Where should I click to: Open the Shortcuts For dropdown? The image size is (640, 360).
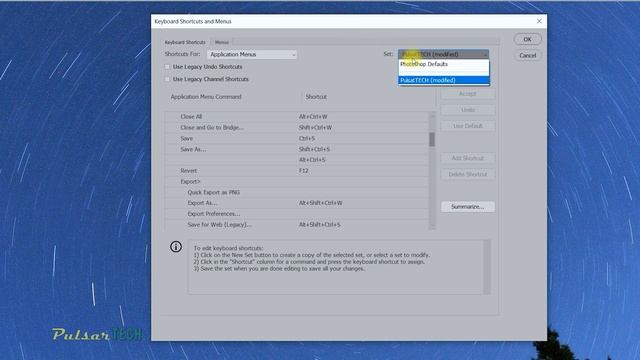point(252,54)
